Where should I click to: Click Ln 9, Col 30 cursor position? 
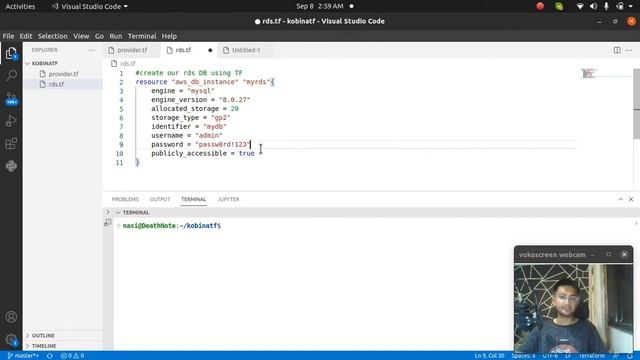point(489,356)
